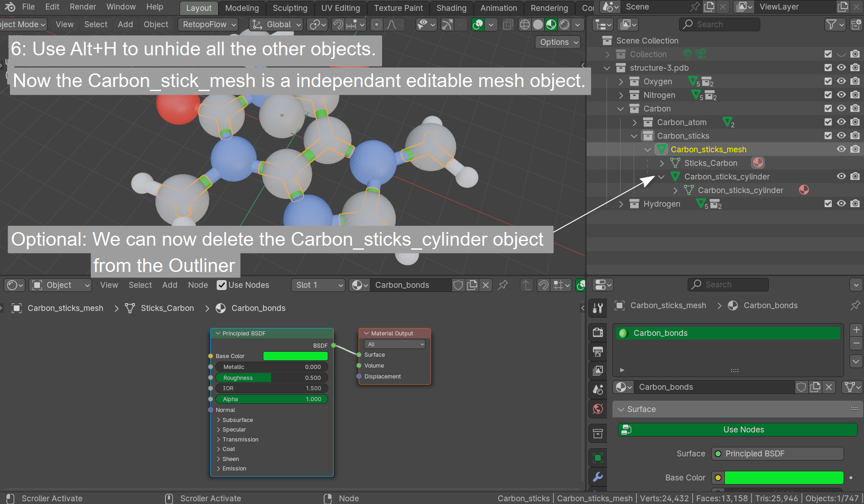Open the World properties tab
This screenshot has width=864, height=504.
click(x=598, y=409)
